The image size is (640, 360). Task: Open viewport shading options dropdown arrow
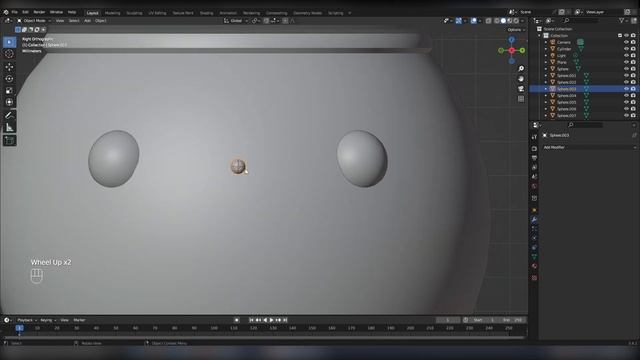point(522,20)
